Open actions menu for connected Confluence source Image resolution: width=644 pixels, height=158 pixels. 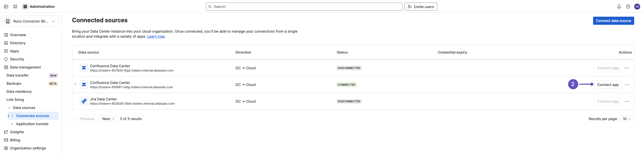pyautogui.click(x=627, y=85)
